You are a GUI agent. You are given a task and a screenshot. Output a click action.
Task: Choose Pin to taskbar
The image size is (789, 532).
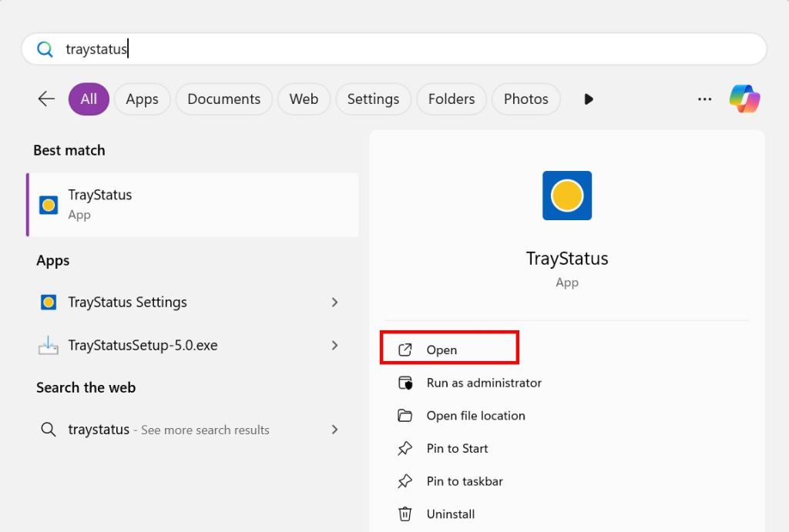coord(465,481)
